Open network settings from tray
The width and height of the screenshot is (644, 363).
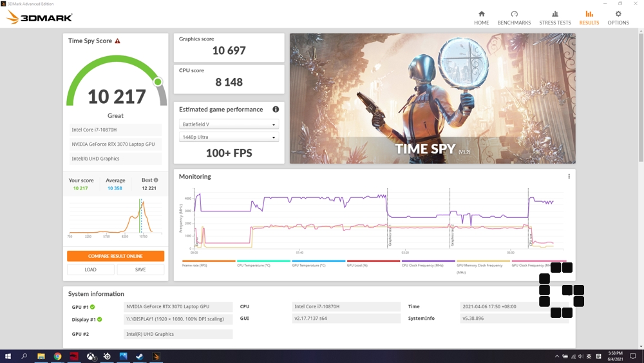coord(573,357)
